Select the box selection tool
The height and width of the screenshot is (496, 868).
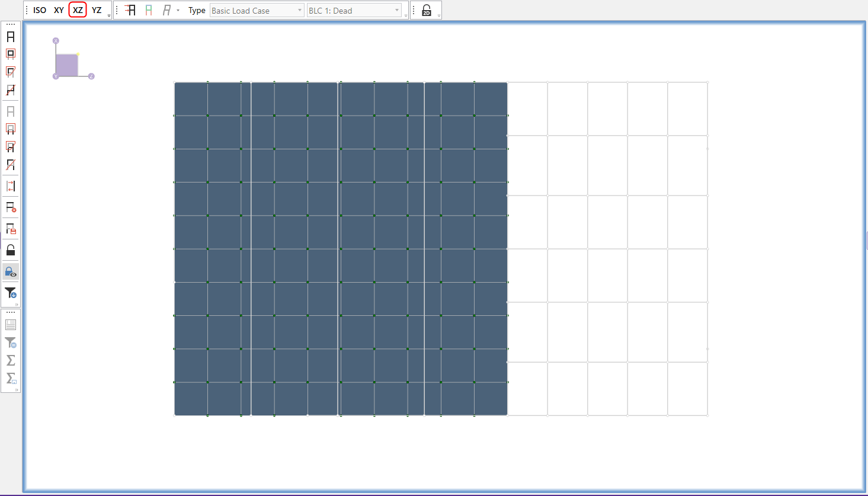(10, 53)
